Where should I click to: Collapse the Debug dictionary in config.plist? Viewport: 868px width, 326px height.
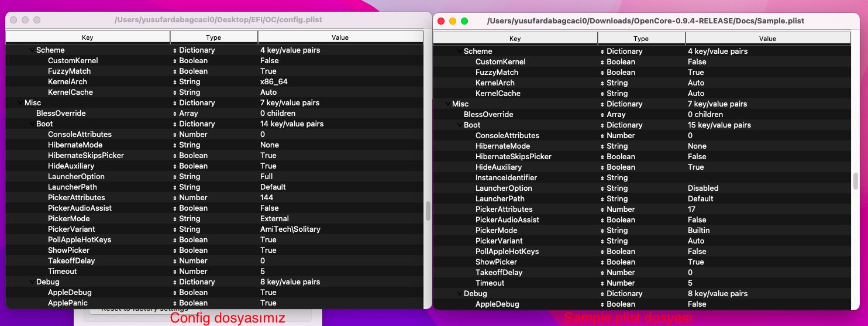click(x=32, y=282)
